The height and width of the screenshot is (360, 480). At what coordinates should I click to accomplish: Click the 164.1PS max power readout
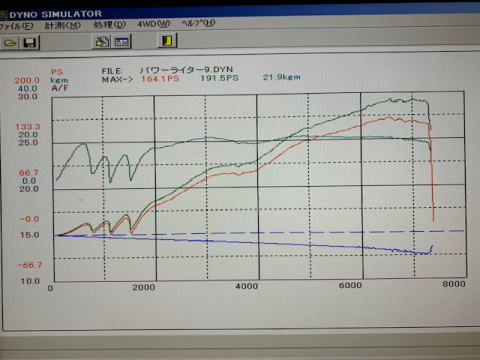[160, 79]
